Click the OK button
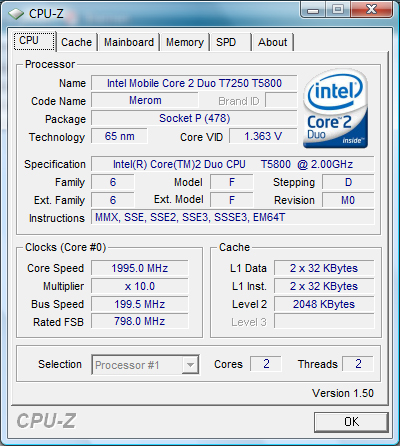The height and width of the screenshot is (446, 400). (351, 422)
